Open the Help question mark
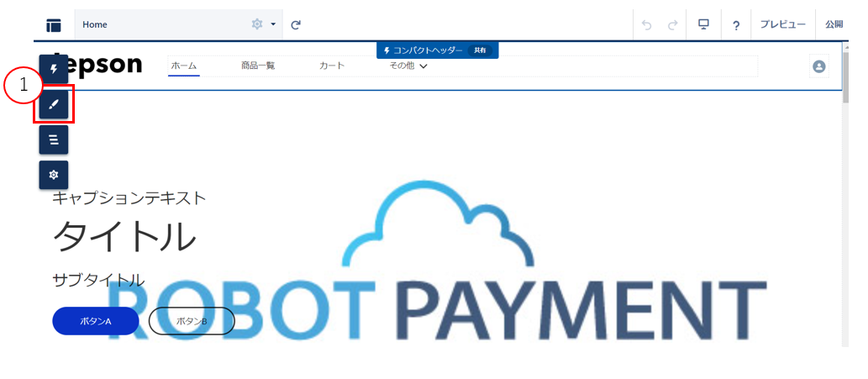The image size is (868, 379). [x=736, y=25]
